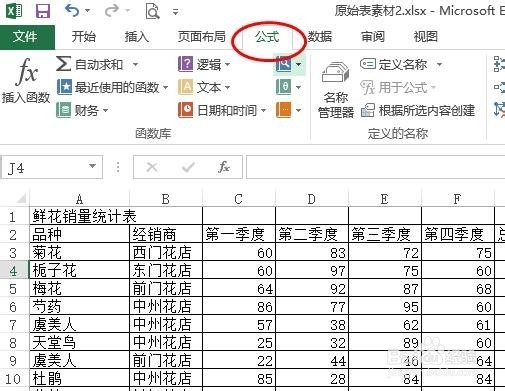The image size is (505, 391).
Task: Click the formula bar Cancel X icon
Action: 152,167
